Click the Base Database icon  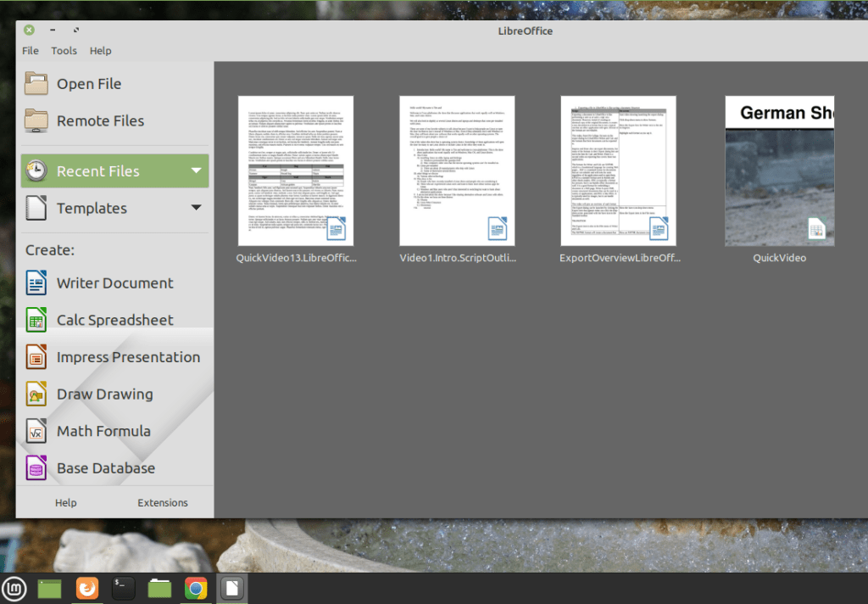tap(36, 468)
